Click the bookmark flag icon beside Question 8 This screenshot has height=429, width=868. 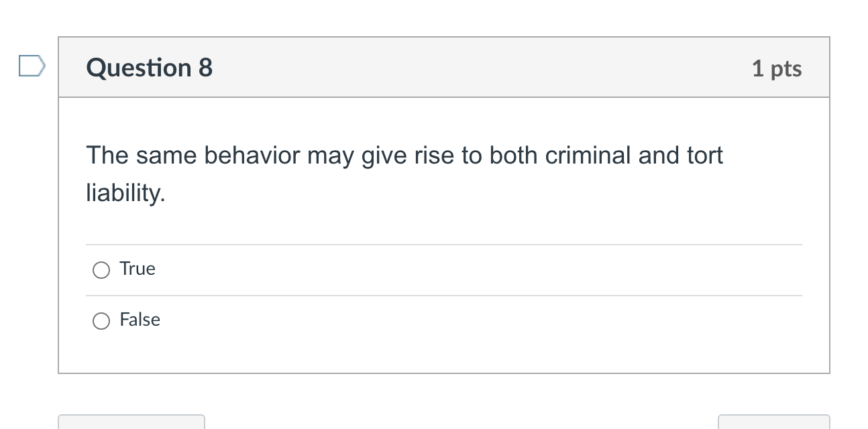pos(30,65)
